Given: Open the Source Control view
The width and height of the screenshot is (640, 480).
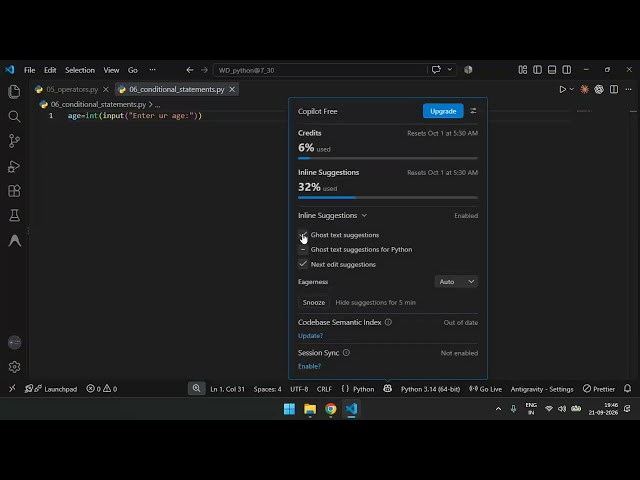Looking at the screenshot, I should click(x=14, y=141).
